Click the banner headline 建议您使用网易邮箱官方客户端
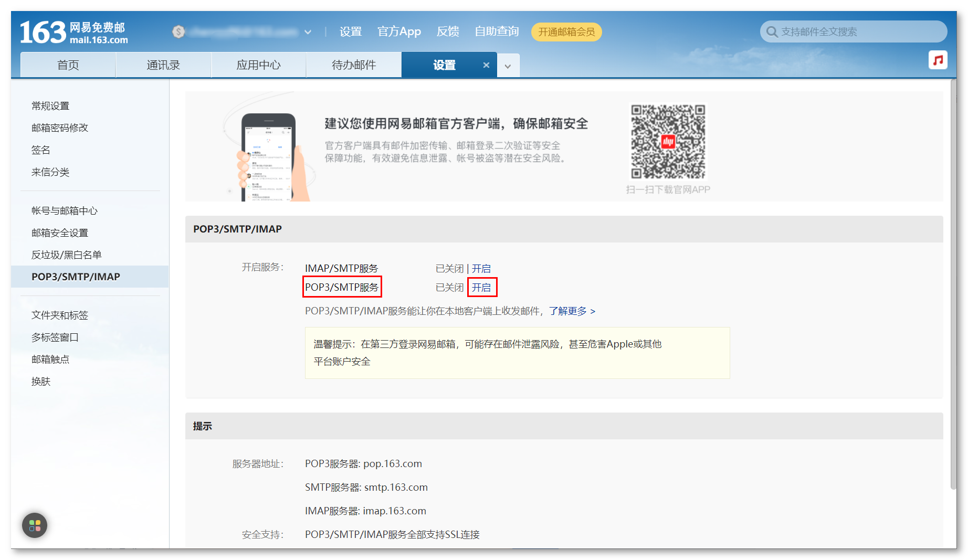968x560 pixels. 456,124
